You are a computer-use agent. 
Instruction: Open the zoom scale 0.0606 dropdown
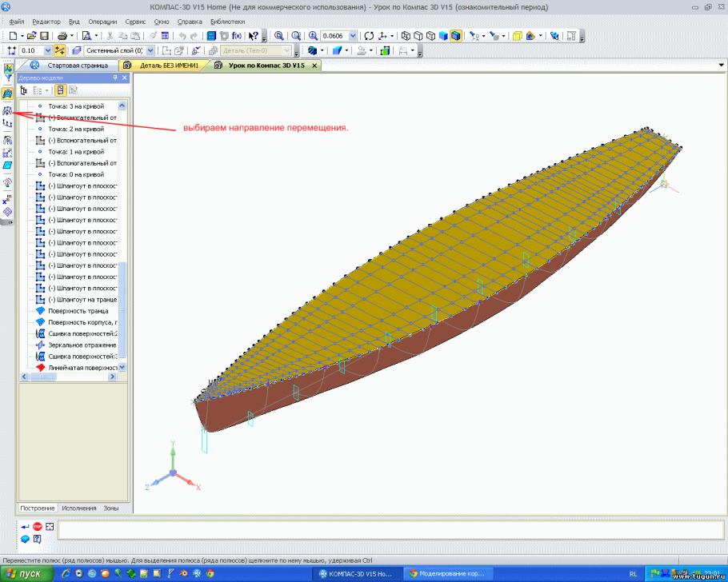click(353, 36)
